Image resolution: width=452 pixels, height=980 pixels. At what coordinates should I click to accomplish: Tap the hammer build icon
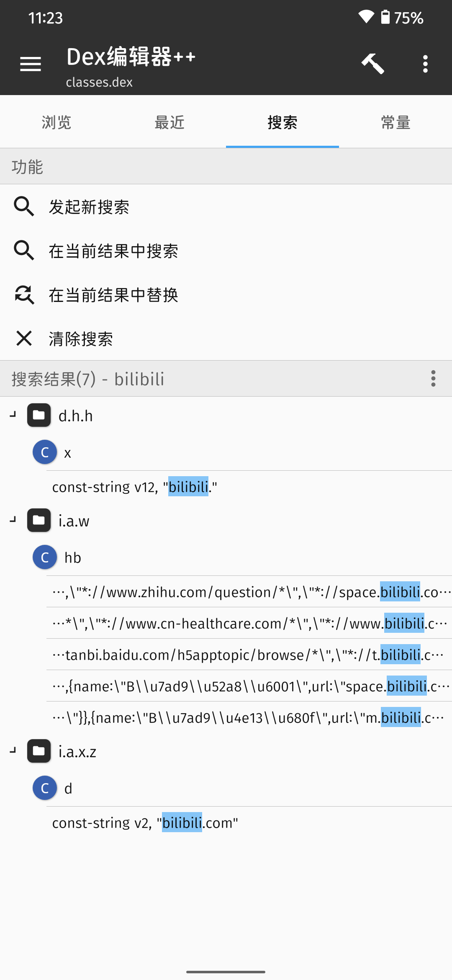click(x=372, y=64)
